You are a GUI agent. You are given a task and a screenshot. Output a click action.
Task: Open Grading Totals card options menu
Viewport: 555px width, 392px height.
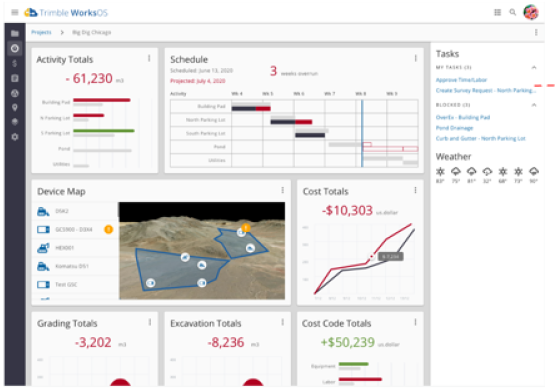click(150, 322)
